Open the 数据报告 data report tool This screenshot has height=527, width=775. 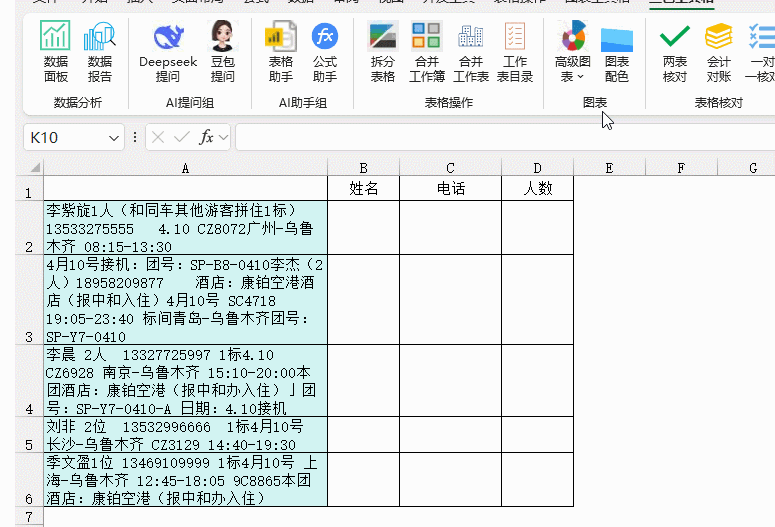click(100, 52)
